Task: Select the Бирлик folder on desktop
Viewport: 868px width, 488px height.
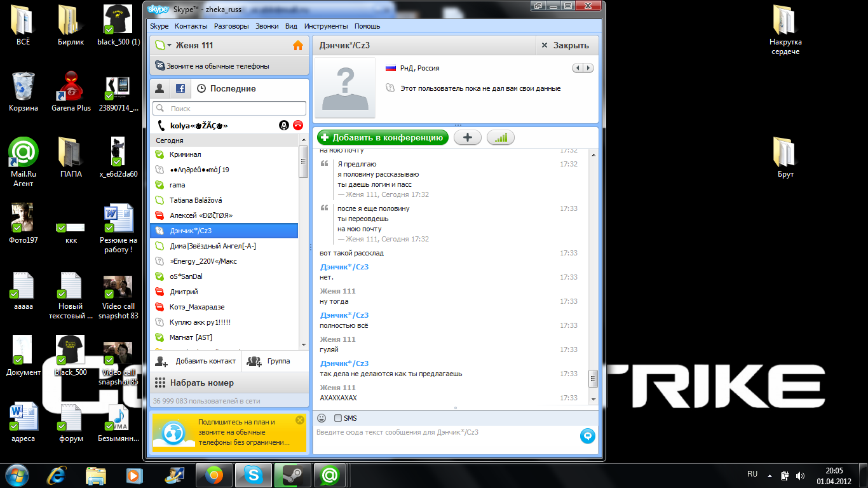Action: [x=71, y=25]
